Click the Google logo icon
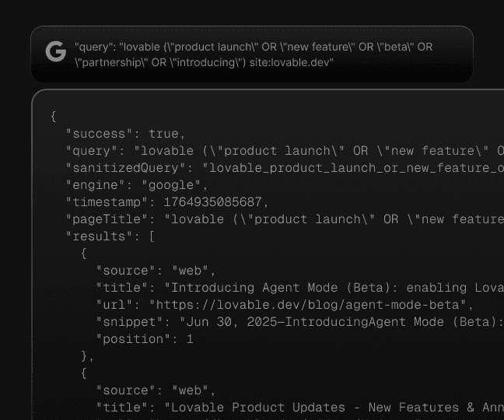Image resolution: width=504 pixels, height=420 pixels. tap(56, 51)
